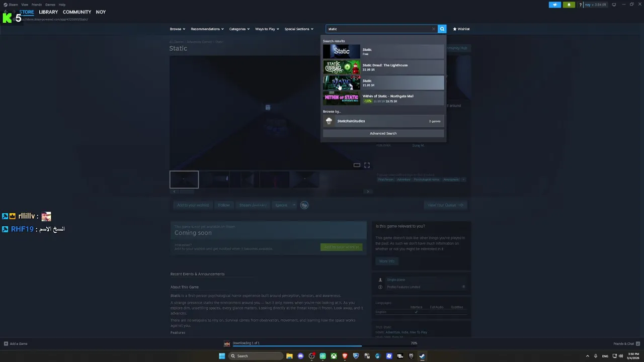Open the Games menu
This screenshot has height=362, width=644.
(x=50, y=5)
